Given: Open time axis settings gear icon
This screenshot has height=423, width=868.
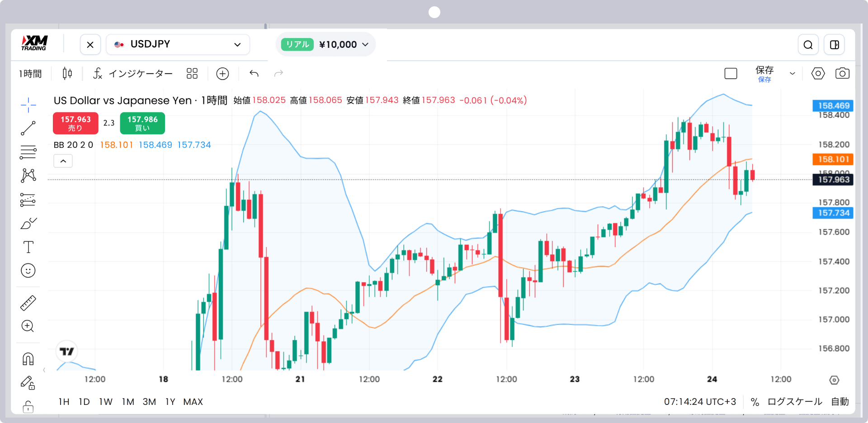Looking at the screenshot, I should 835,380.
